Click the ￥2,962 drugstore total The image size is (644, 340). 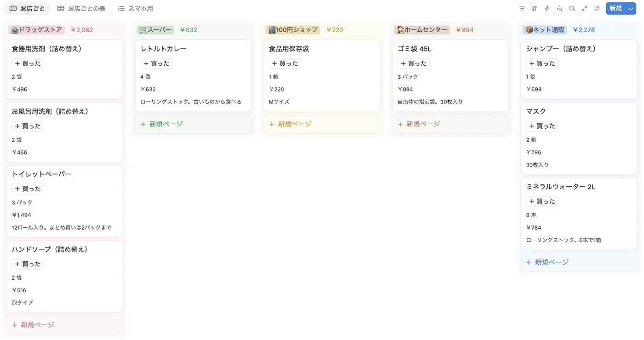(x=81, y=30)
